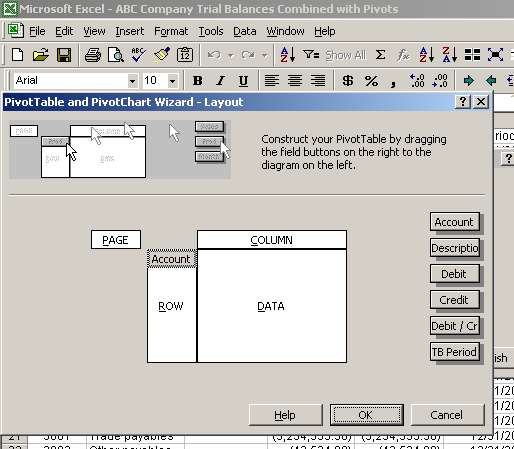The image size is (514, 449).
Task: Open the font size 10 dropdown
Action: [172, 81]
